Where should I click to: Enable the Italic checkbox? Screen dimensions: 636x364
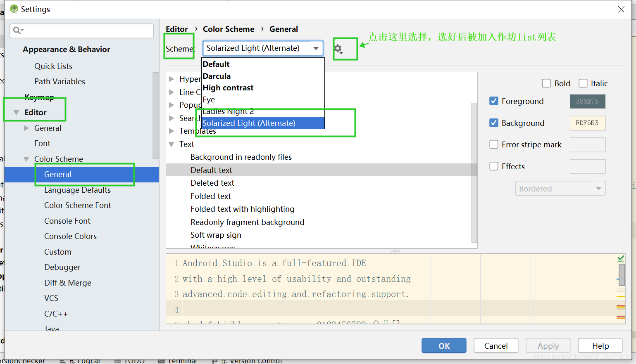tap(583, 83)
